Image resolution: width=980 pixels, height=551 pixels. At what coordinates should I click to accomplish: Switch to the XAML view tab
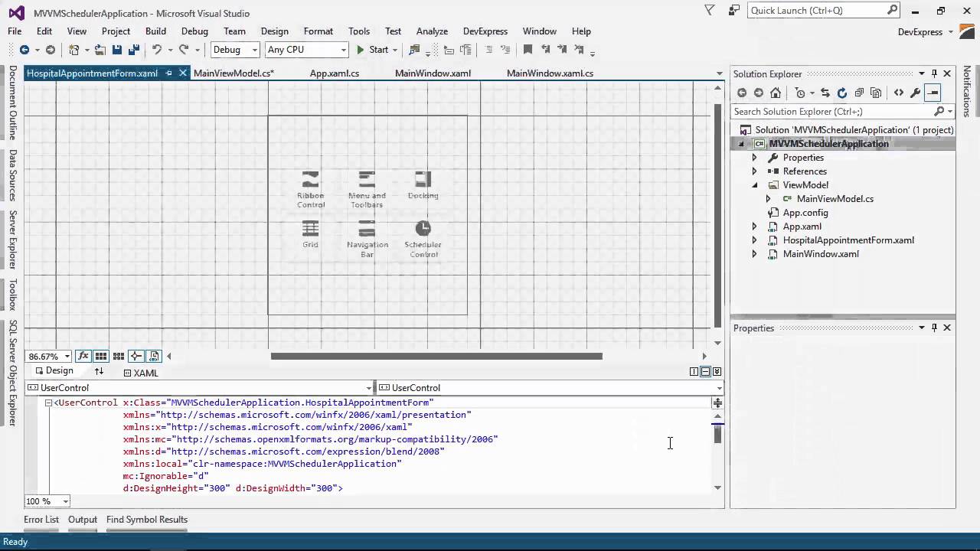pyautogui.click(x=141, y=373)
